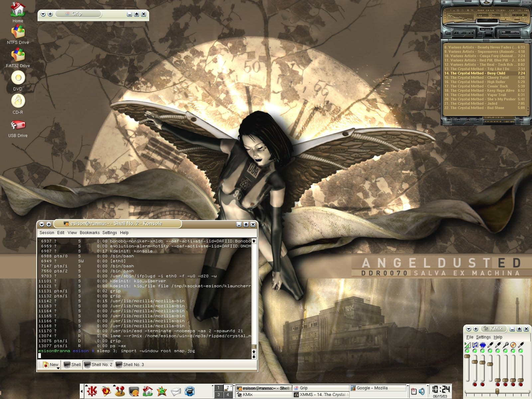Open the Help menu in KMix
The height and width of the screenshot is (399, 532).
[x=498, y=337]
